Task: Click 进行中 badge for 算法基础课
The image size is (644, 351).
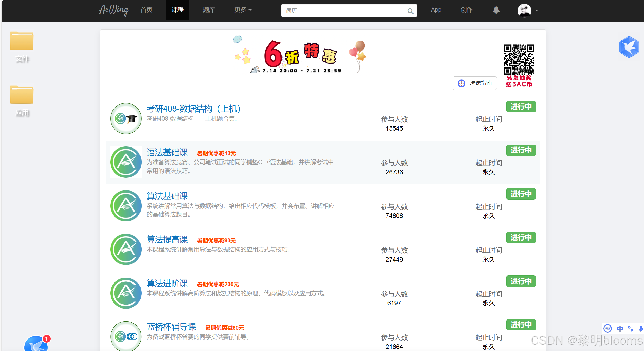Action: (521, 194)
